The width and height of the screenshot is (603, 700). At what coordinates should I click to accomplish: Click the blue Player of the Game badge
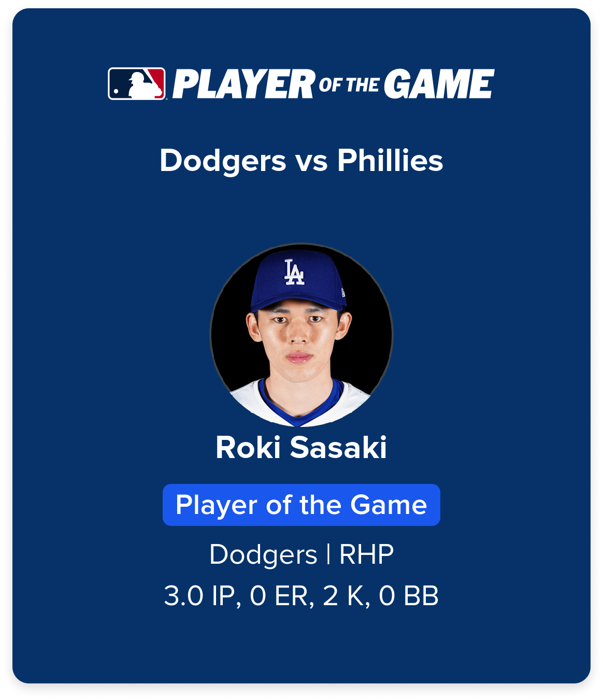[301, 505]
